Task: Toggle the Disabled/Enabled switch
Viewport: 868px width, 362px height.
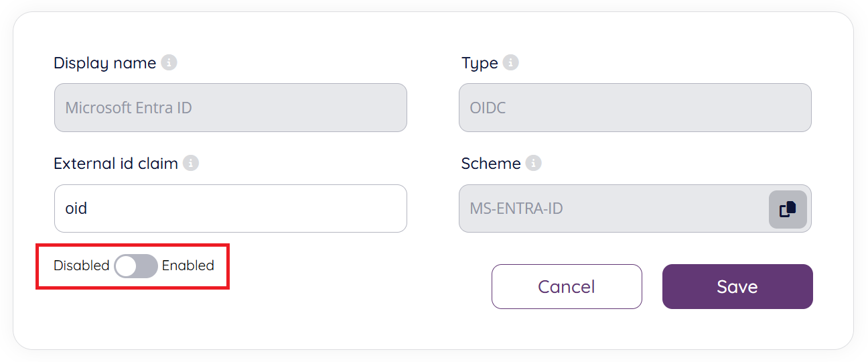Action: click(136, 266)
